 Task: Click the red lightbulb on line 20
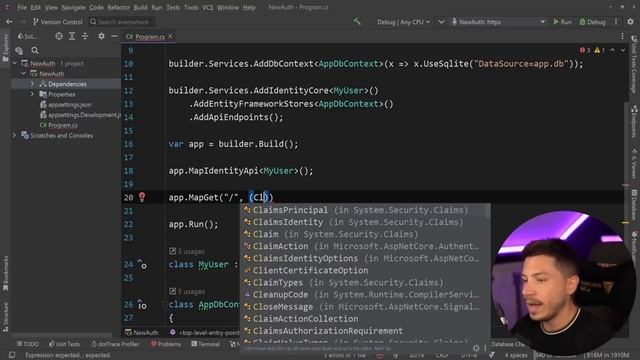142,197
